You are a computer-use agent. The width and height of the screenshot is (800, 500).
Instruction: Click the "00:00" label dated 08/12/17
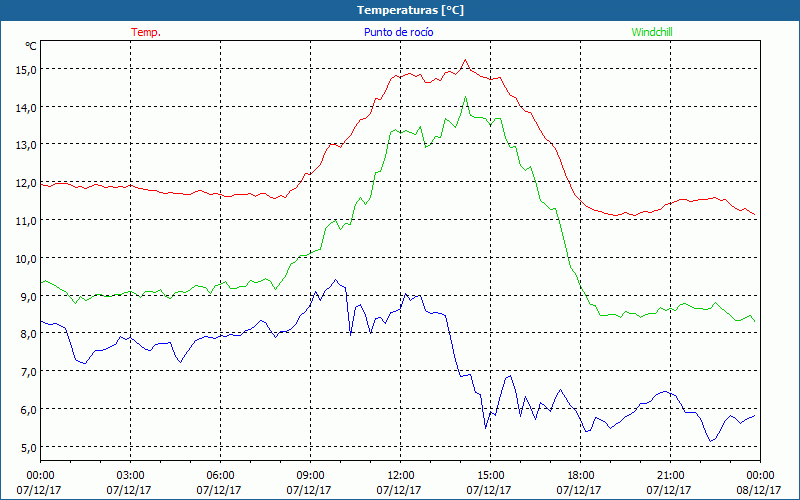point(760,476)
